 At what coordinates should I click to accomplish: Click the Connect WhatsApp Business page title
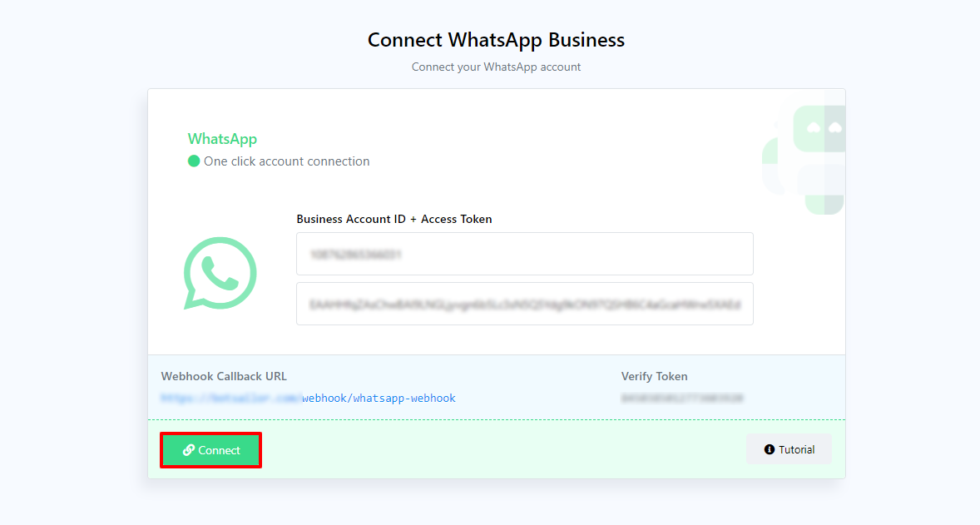click(496, 40)
